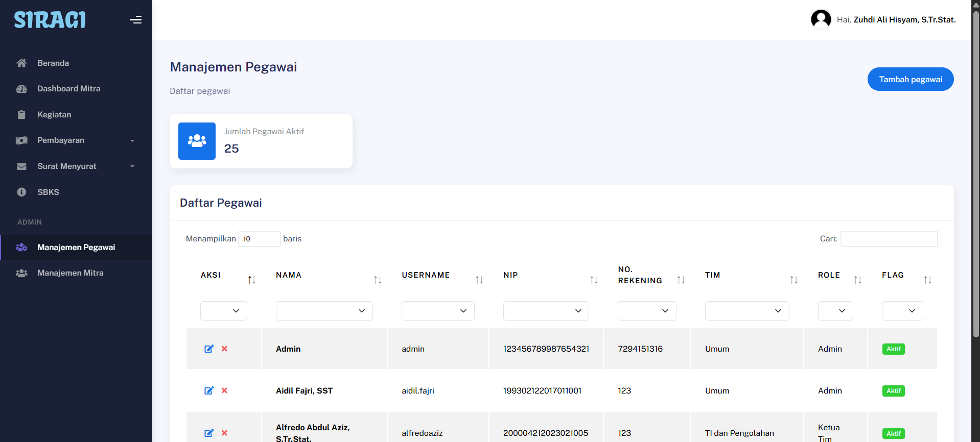Click the edit icon for Alfredo Abdul Aziz
980x442 pixels.
(x=209, y=433)
